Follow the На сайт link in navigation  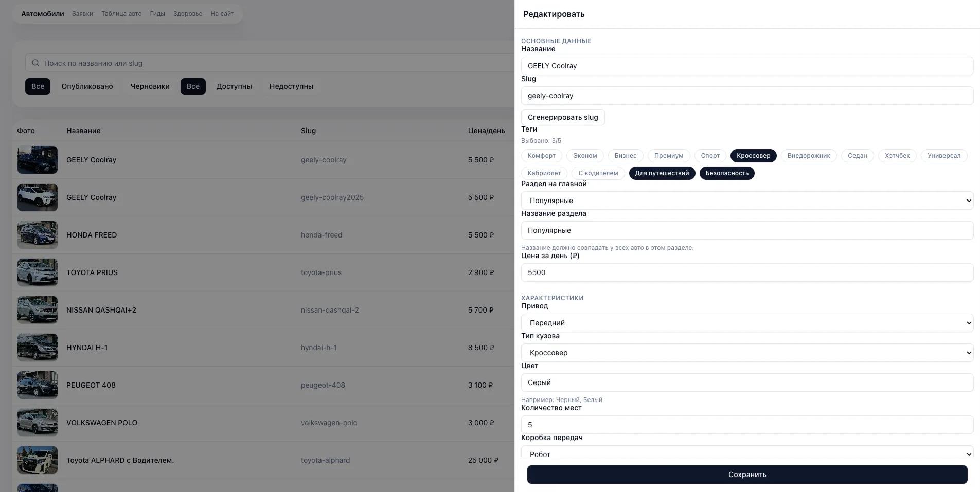[x=222, y=14]
